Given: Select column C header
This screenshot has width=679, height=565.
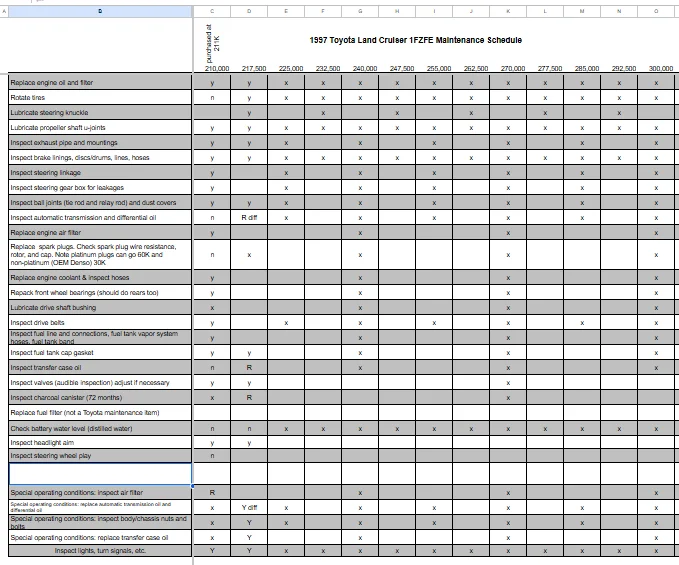Looking at the screenshot, I should 212,11.
